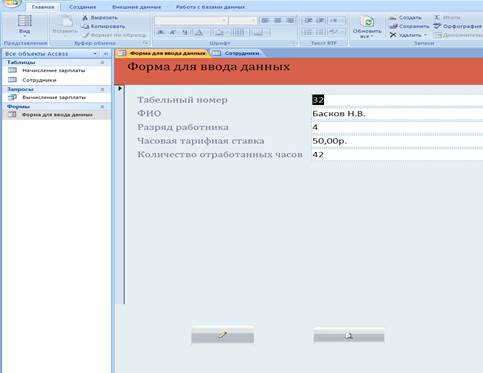The image size is (483, 373).
Task: Click the Обновить все refresh icon
Action: point(367,22)
